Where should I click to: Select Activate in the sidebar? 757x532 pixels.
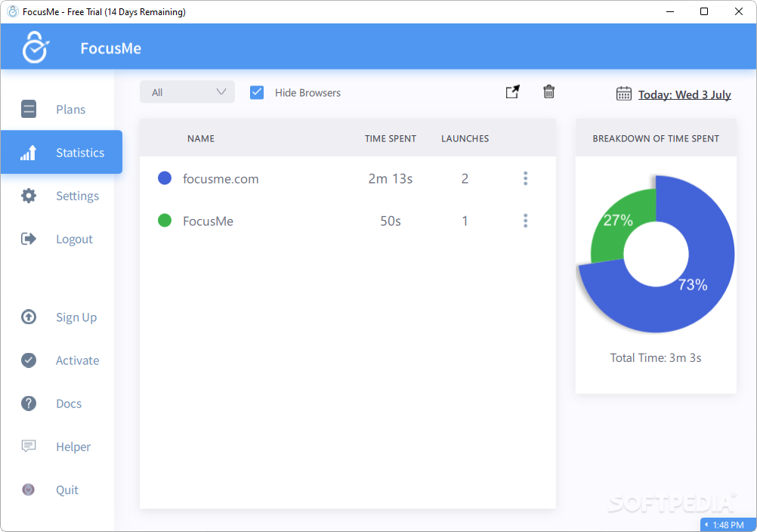tap(77, 360)
